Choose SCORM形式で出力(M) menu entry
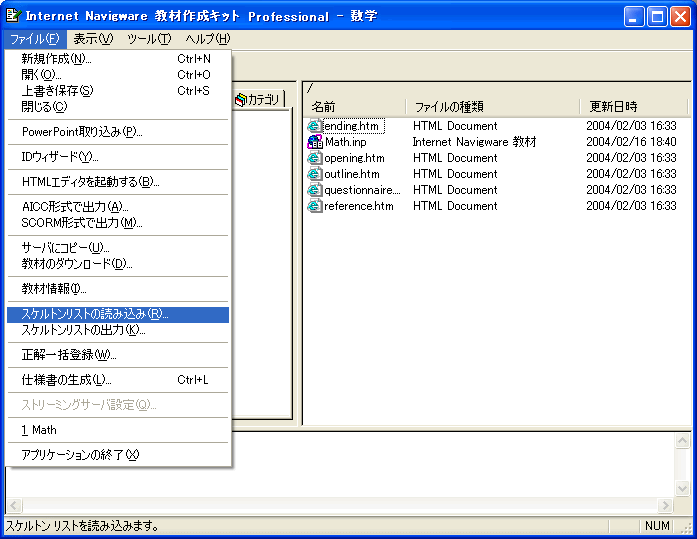The width and height of the screenshot is (697, 539). point(118,223)
